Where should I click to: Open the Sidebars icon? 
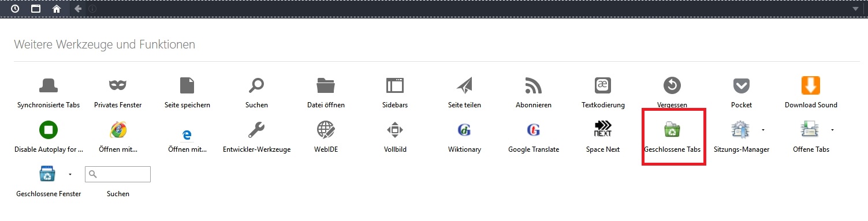click(395, 85)
